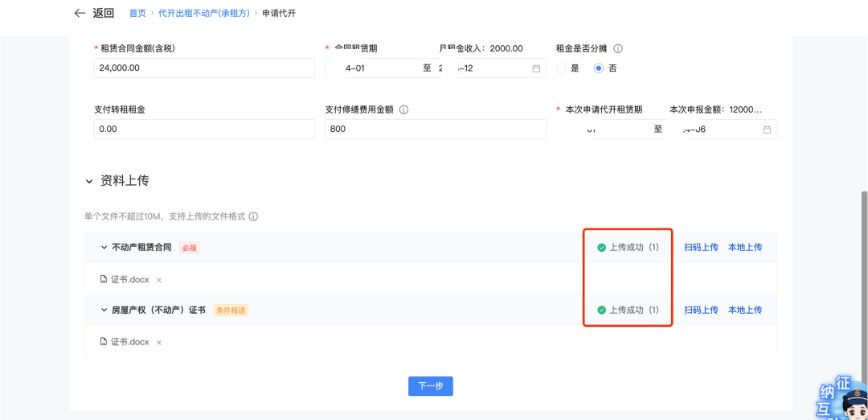Click the 支付修缮费用金额 input field
This screenshot has width=868, height=420.
(435, 129)
